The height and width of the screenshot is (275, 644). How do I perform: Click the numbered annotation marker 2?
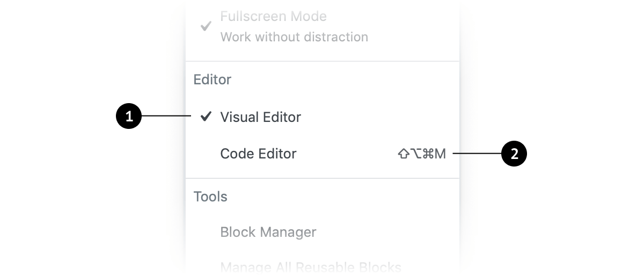click(514, 154)
